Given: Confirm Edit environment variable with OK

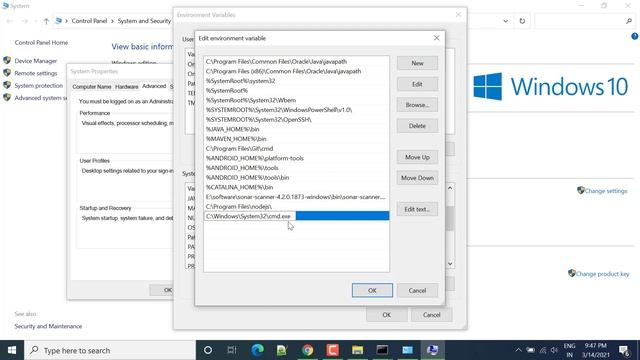Looking at the screenshot, I should click(372, 291).
